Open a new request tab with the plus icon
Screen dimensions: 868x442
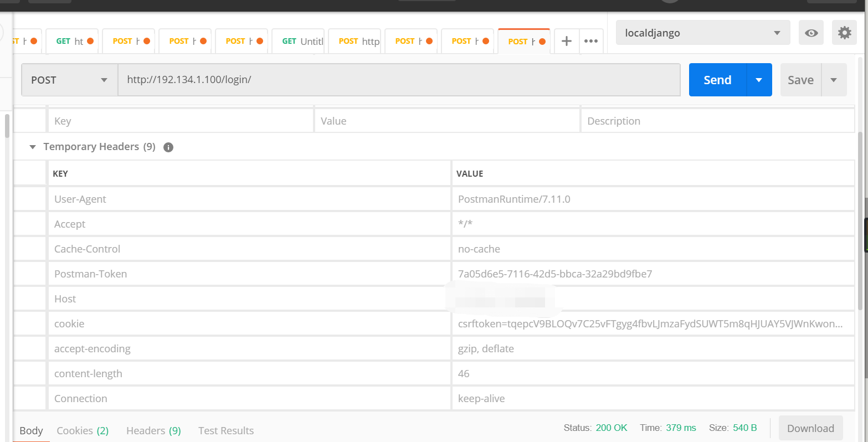[x=566, y=41]
